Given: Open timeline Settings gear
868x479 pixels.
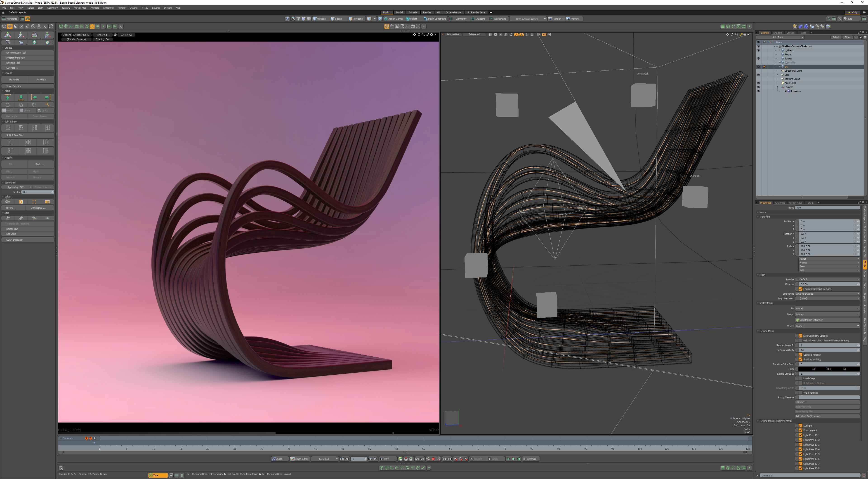Looking at the screenshot, I should (x=529, y=459).
